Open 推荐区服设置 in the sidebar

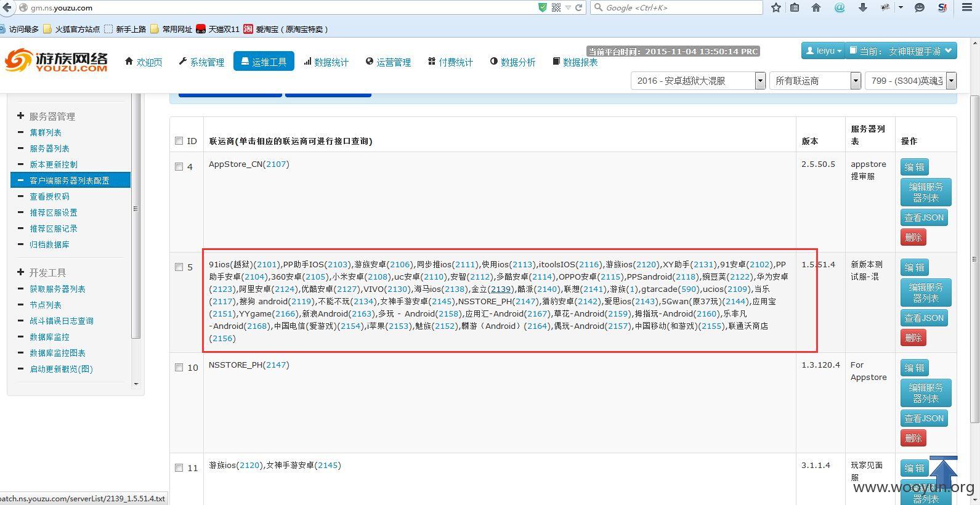(x=54, y=212)
